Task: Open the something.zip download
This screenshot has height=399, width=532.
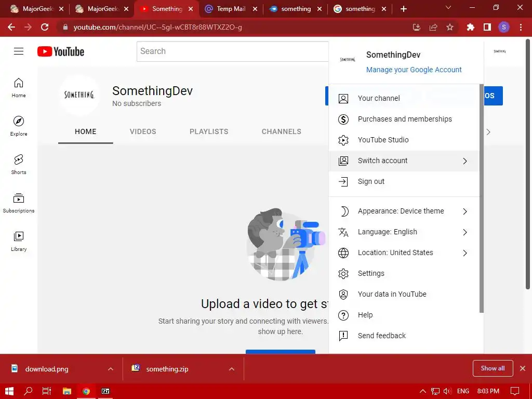Action: point(167,369)
